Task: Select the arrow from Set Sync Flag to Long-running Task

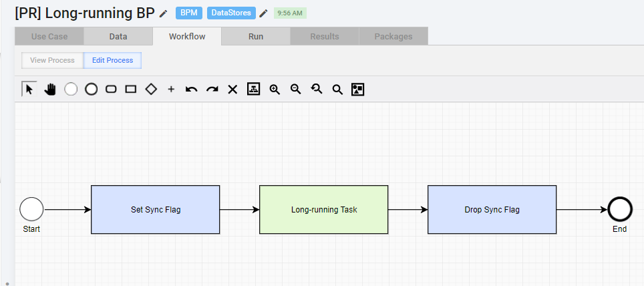Action: tap(239, 210)
